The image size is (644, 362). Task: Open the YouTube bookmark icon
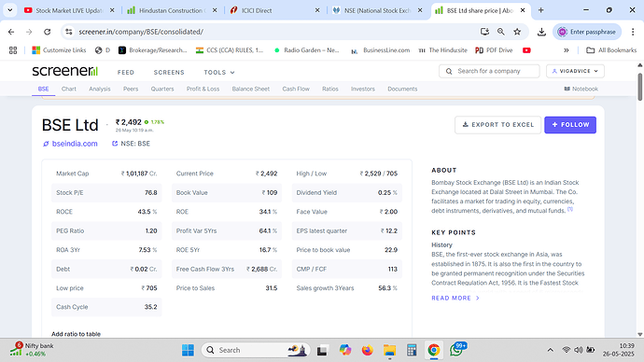click(526, 50)
